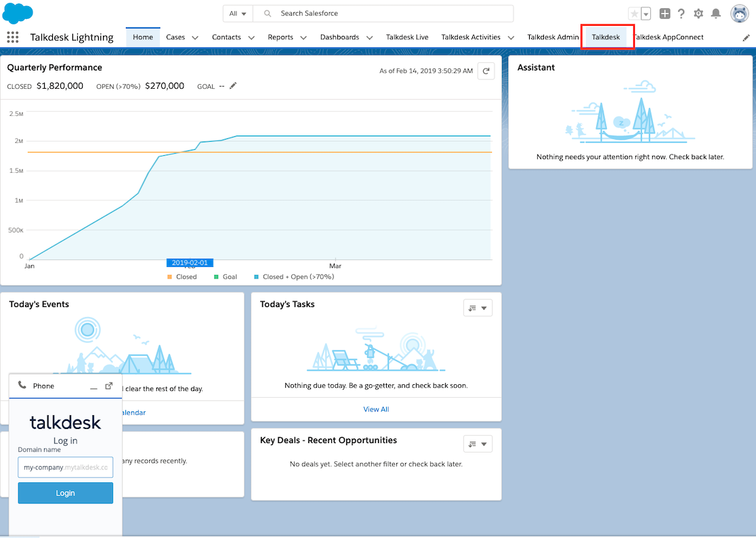Expand the Contacts tab menu chevron

click(251, 37)
